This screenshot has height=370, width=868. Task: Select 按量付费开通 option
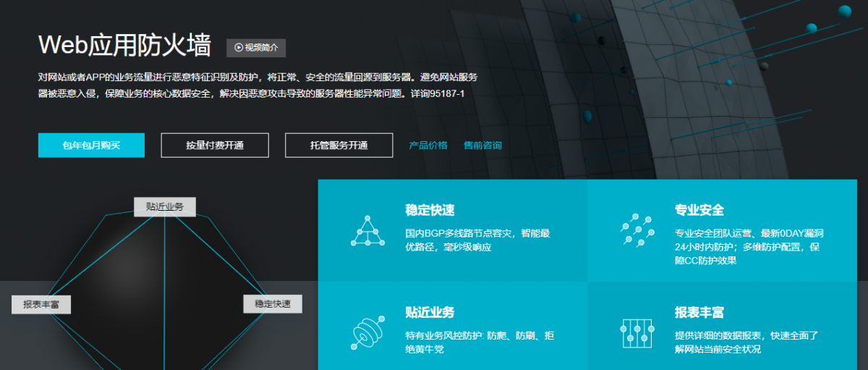pos(215,145)
